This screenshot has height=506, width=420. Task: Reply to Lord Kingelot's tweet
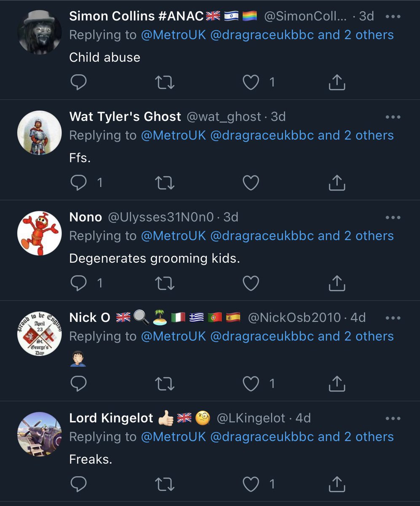78,484
